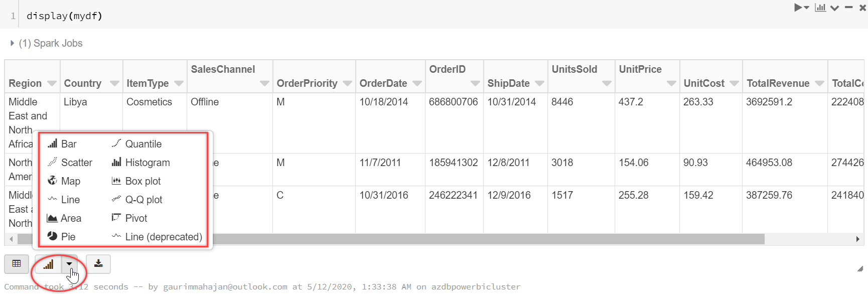Click the run cell play icon
Screen dimensions: 868x294
click(798, 8)
